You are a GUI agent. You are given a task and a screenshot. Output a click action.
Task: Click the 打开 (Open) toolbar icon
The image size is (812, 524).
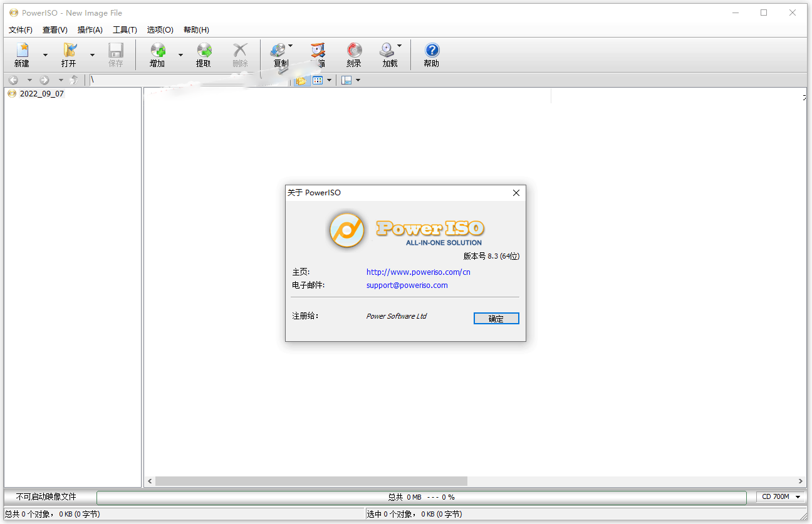click(70, 51)
